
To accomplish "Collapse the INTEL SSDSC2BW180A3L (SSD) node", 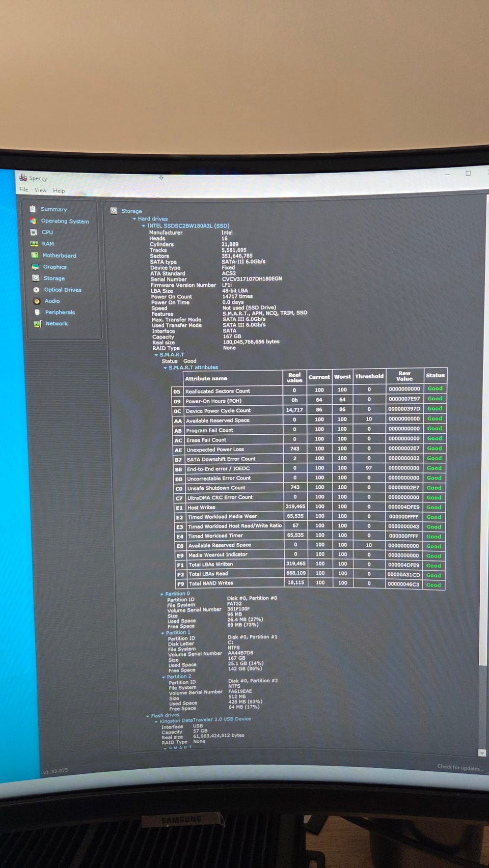I will coord(144,226).
